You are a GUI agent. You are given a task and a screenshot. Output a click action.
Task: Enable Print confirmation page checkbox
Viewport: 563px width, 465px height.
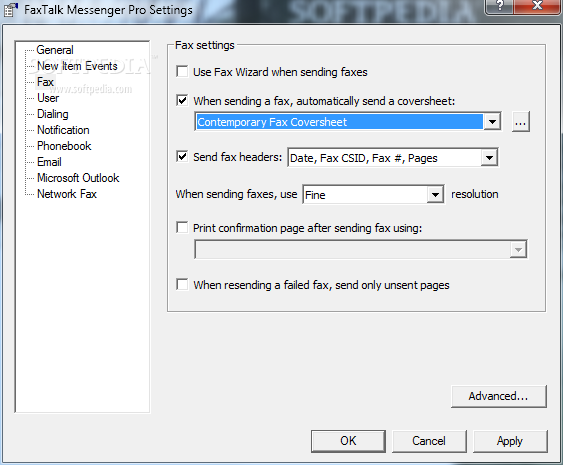click(x=182, y=227)
